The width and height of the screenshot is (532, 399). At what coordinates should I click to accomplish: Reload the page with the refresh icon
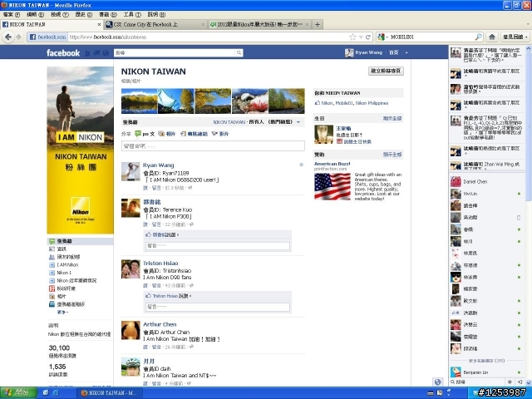367,37
